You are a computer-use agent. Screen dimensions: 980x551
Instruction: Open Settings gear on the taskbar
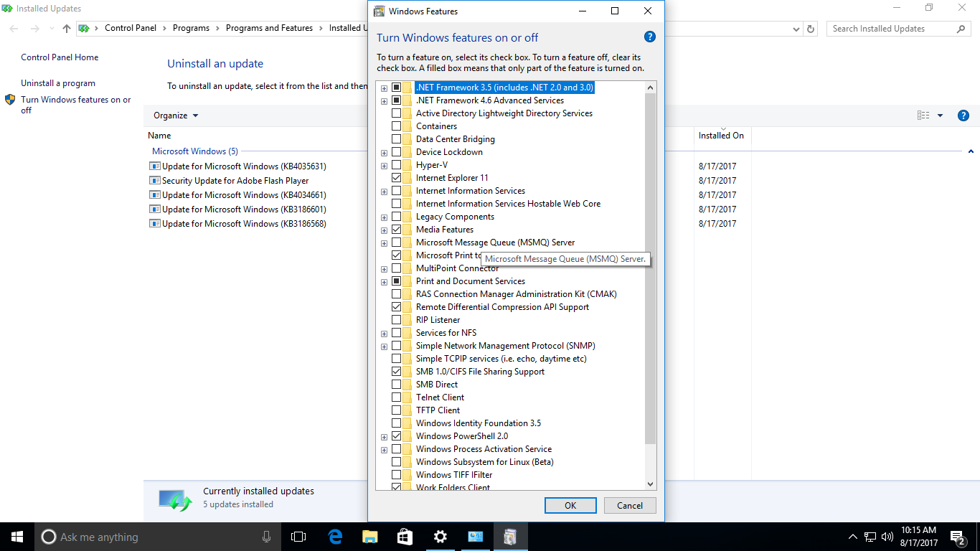[440, 537]
